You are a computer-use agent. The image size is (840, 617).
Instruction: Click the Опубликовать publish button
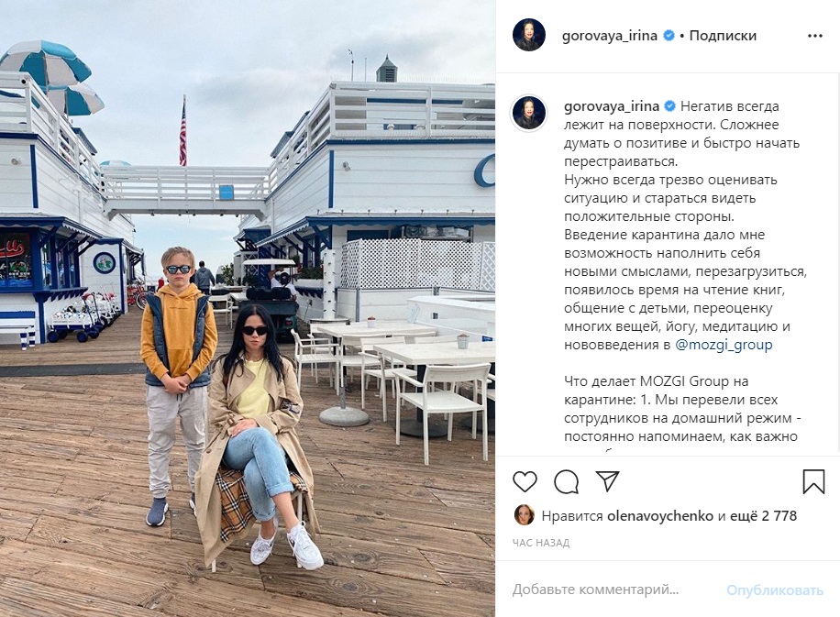[775, 590]
